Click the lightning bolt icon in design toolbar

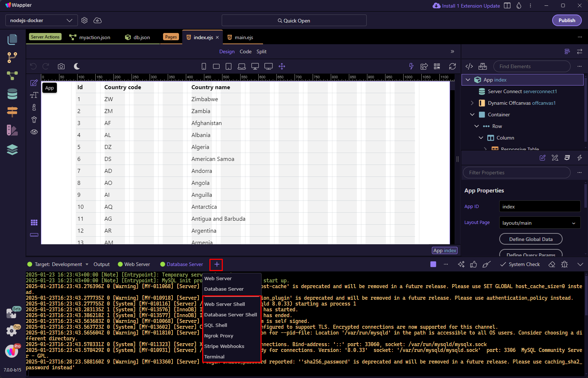(411, 66)
